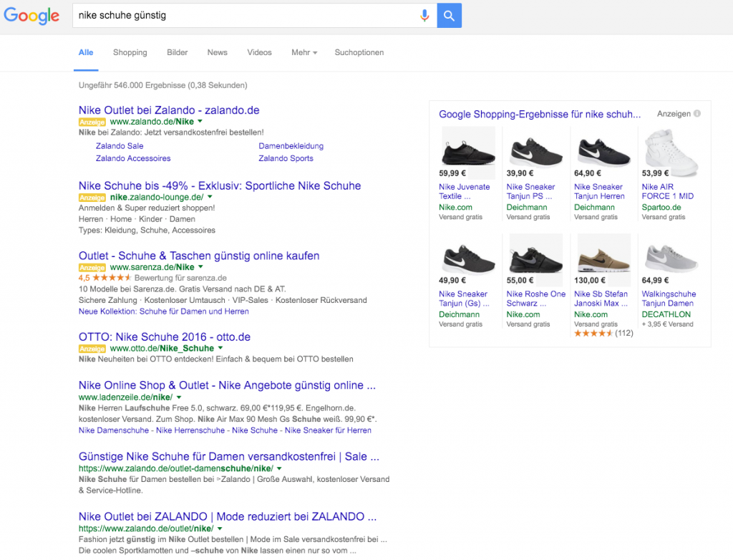Open Nike Outlet bei ZALANDO Mode reduziert result
Viewport: 733px width, 560px height.
pos(228,517)
